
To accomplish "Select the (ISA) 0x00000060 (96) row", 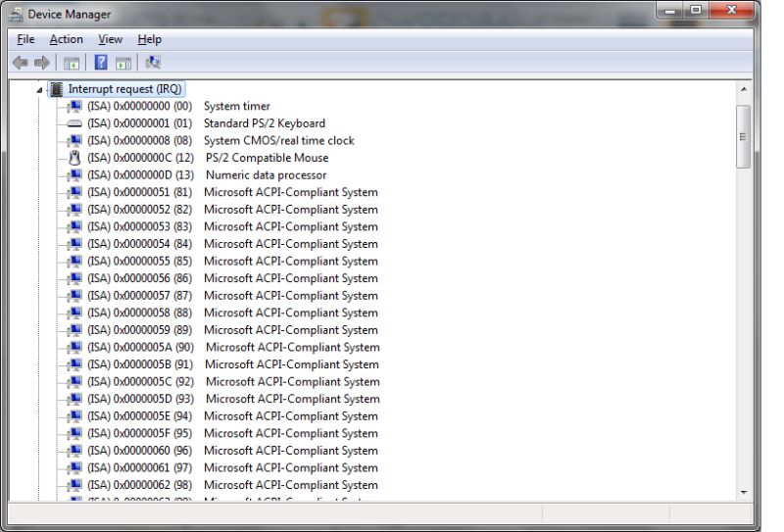I will [x=232, y=451].
